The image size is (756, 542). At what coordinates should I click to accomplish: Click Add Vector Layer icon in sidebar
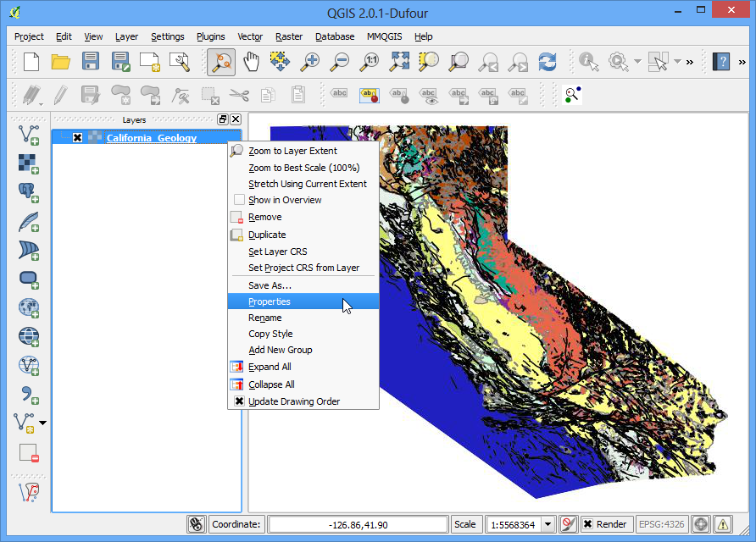pos(29,135)
